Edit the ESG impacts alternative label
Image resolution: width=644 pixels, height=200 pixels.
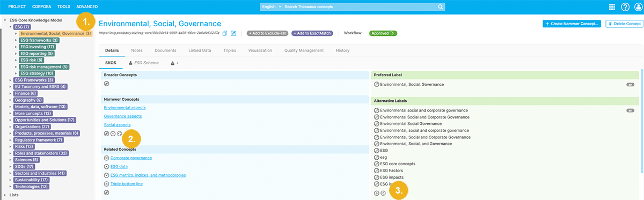[x=376, y=177]
